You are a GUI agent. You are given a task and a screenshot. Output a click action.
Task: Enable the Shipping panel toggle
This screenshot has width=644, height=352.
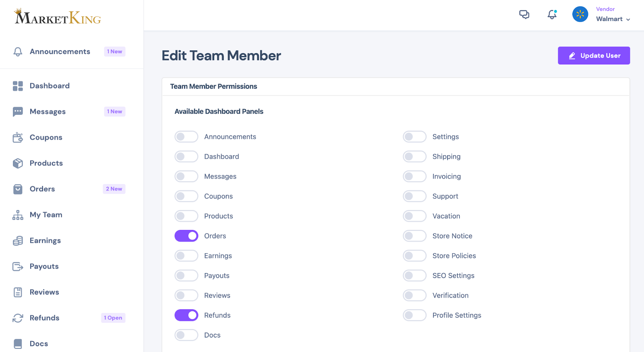pos(415,157)
